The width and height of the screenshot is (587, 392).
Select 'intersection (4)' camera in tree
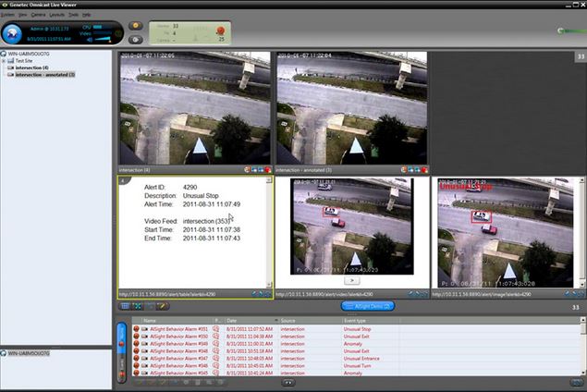(x=31, y=67)
